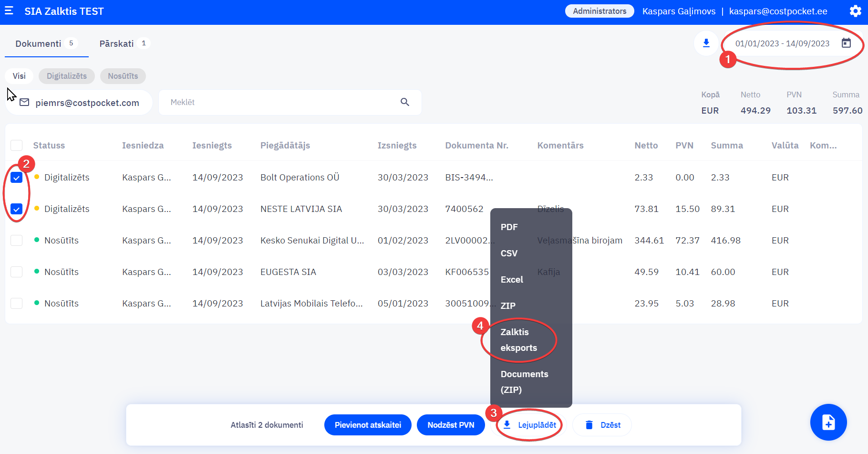Click the kaspars@costpocket.ee account email
Viewport: 868px width, 454px height.
point(778,11)
